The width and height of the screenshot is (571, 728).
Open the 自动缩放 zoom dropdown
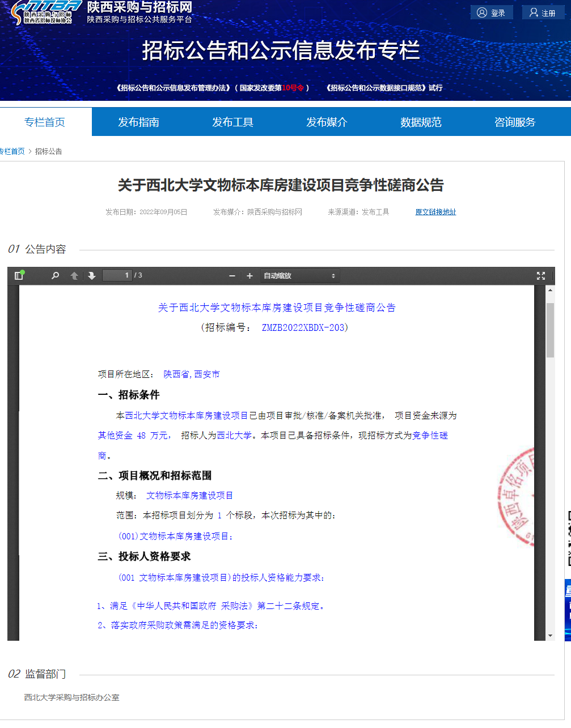coord(299,276)
